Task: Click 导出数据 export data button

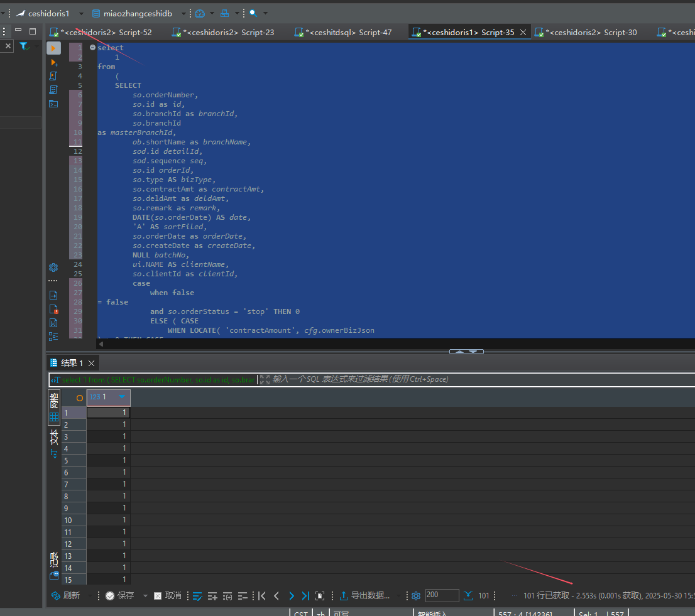Action: 365,596
